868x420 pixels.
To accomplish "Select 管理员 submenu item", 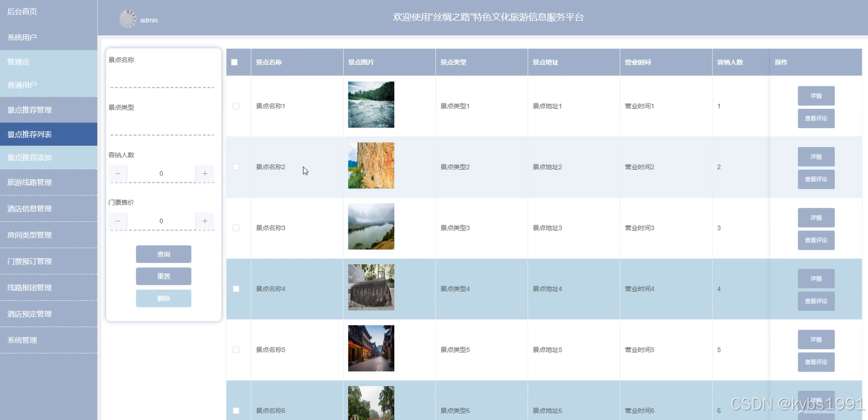I will pos(48,62).
